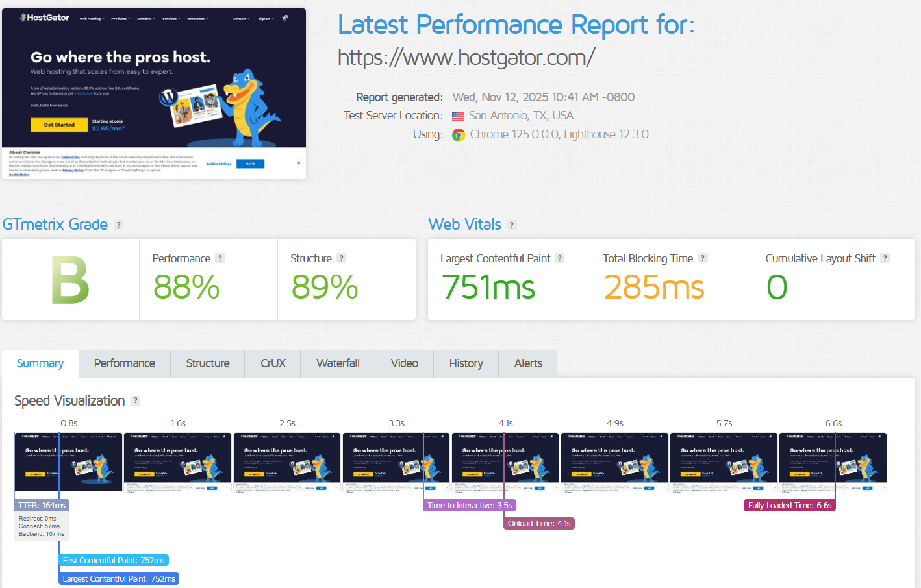
Task: Click the HostGator site screenshot thumbnail
Action: tap(154, 93)
